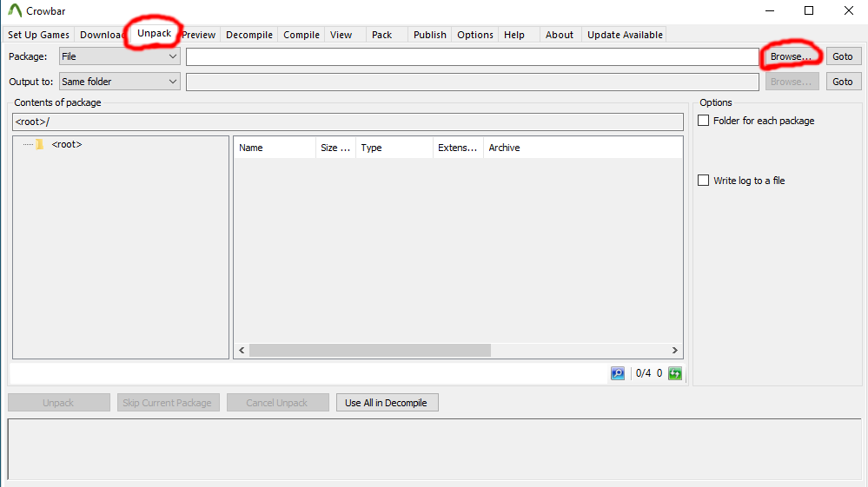
Task: Click the horizontal scrollbar thumb in file list
Action: click(x=370, y=350)
